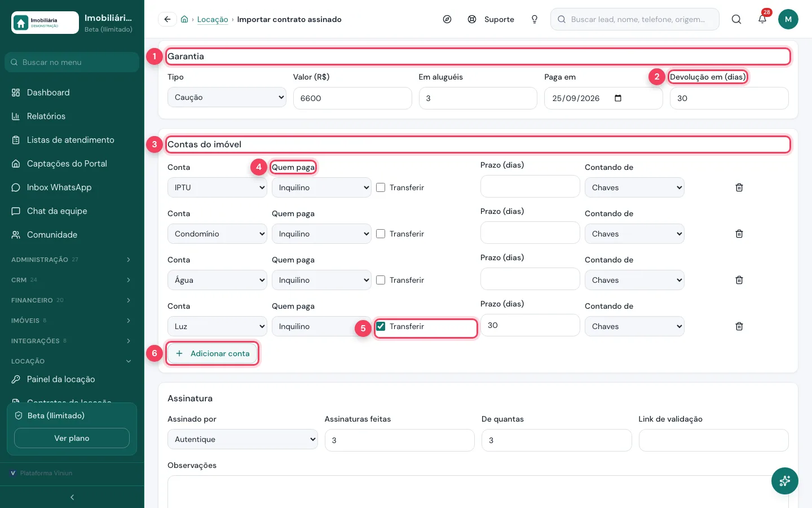Open the home breadcrumb icon

click(184, 19)
